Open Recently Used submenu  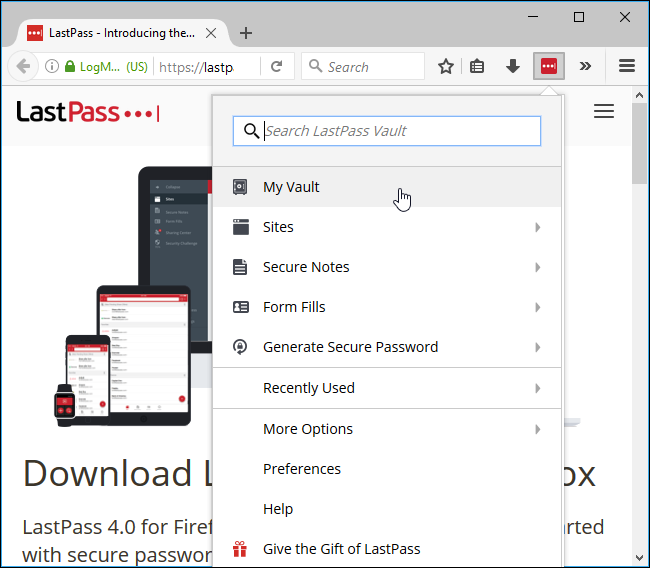pos(387,388)
